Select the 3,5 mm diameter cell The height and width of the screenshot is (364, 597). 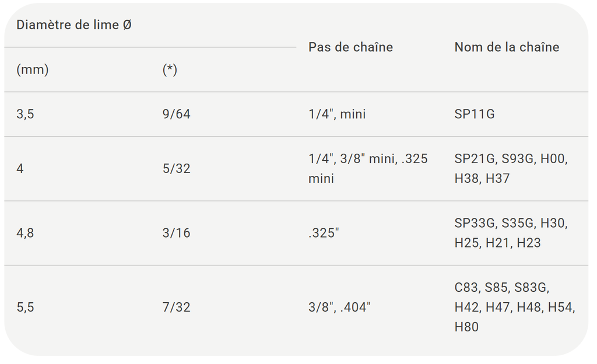[x=26, y=114]
